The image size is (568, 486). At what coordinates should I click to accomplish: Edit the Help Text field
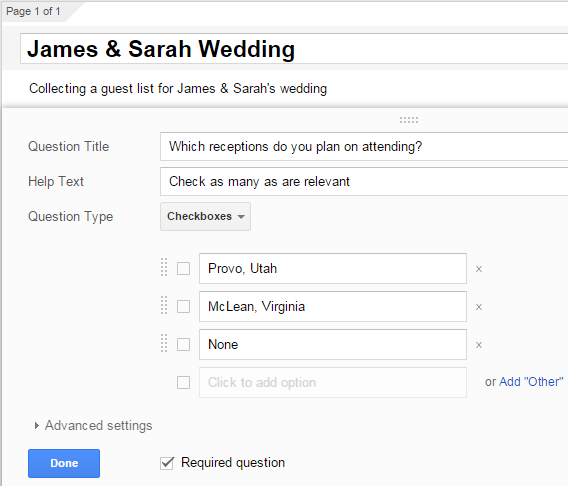point(364,181)
